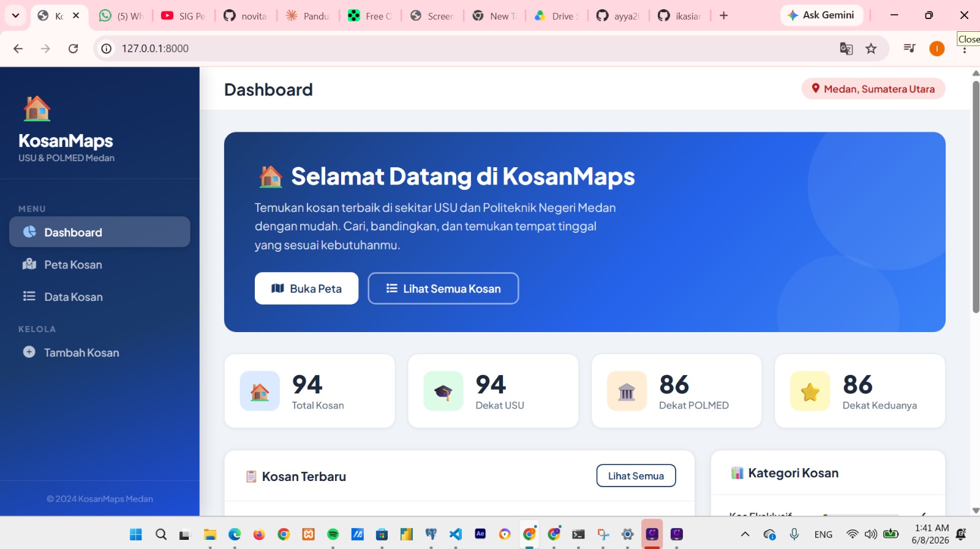Image resolution: width=980 pixels, height=549 pixels.
Task: Show hidden system tray icons
Action: pos(745,534)
